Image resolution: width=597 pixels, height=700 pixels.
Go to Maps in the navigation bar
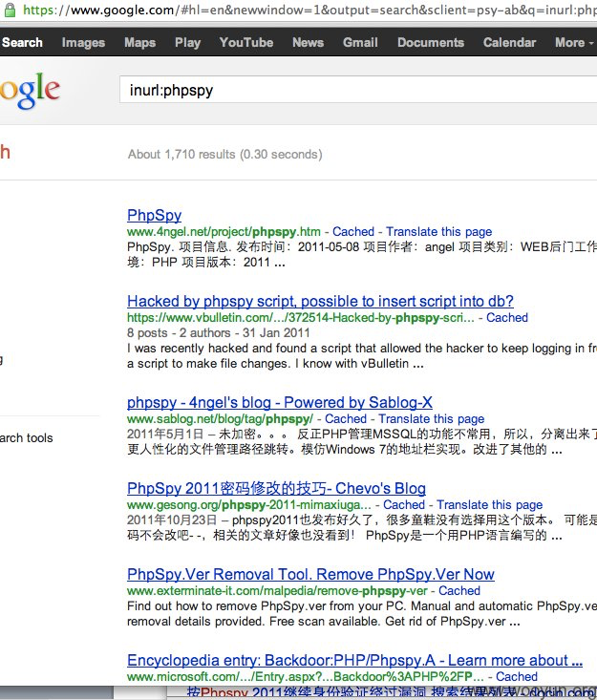coord(139,42)
